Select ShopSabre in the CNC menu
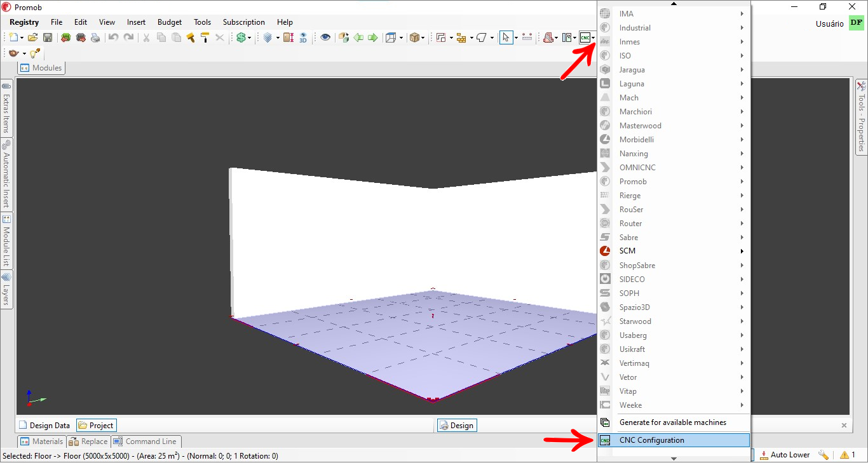 (x=674, y=265)
